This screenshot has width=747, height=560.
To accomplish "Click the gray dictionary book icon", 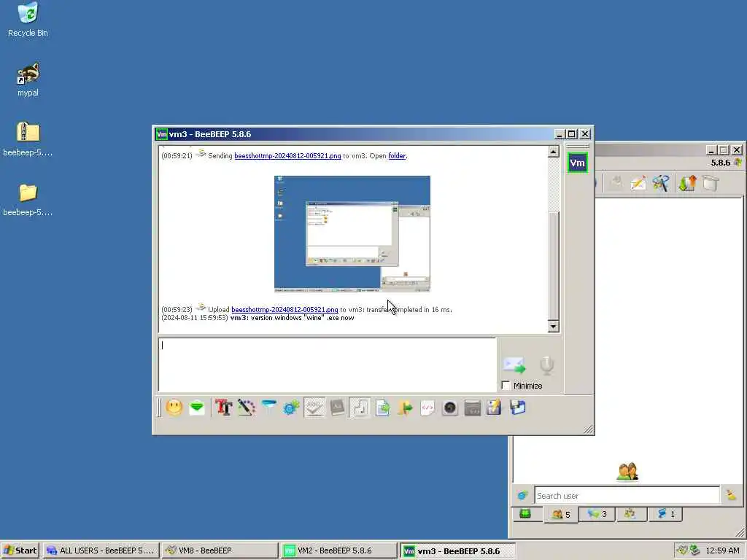I will (337, 408).
